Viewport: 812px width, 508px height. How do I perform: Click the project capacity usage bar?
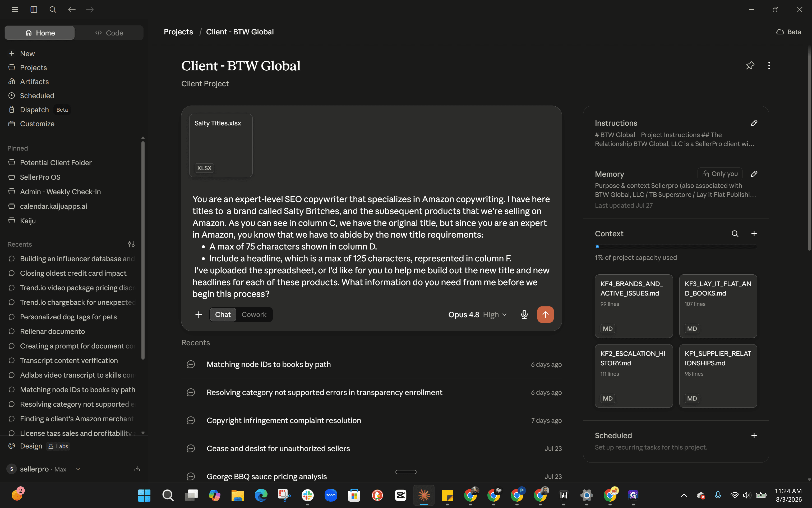point(676,247)
